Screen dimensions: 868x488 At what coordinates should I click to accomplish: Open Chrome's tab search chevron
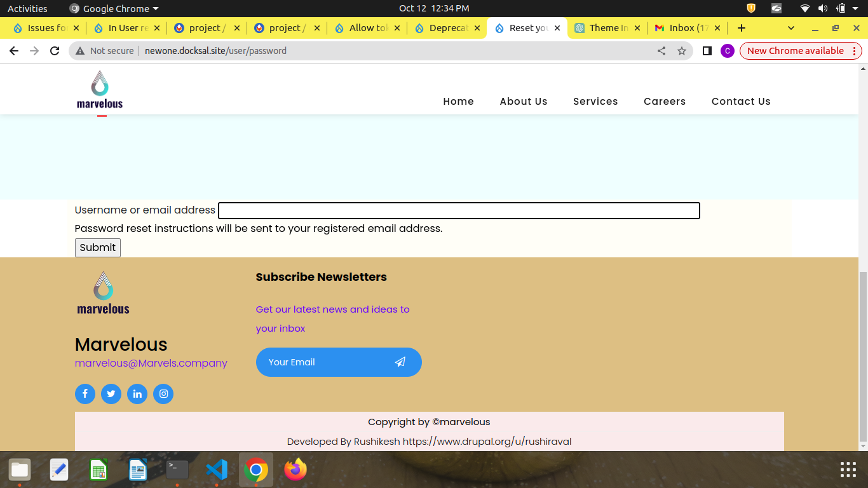pyautogui.click(x=790, y=28)
